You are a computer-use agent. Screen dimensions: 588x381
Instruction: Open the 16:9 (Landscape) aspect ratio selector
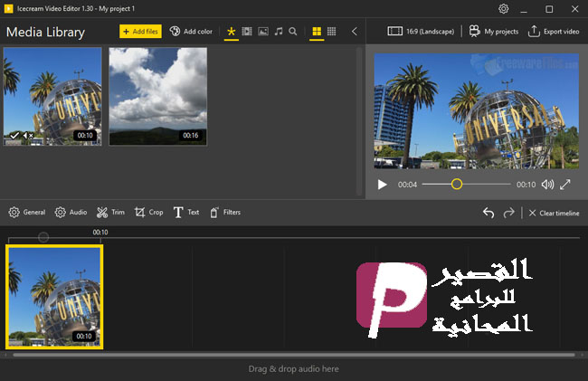[x=421, y=32]
